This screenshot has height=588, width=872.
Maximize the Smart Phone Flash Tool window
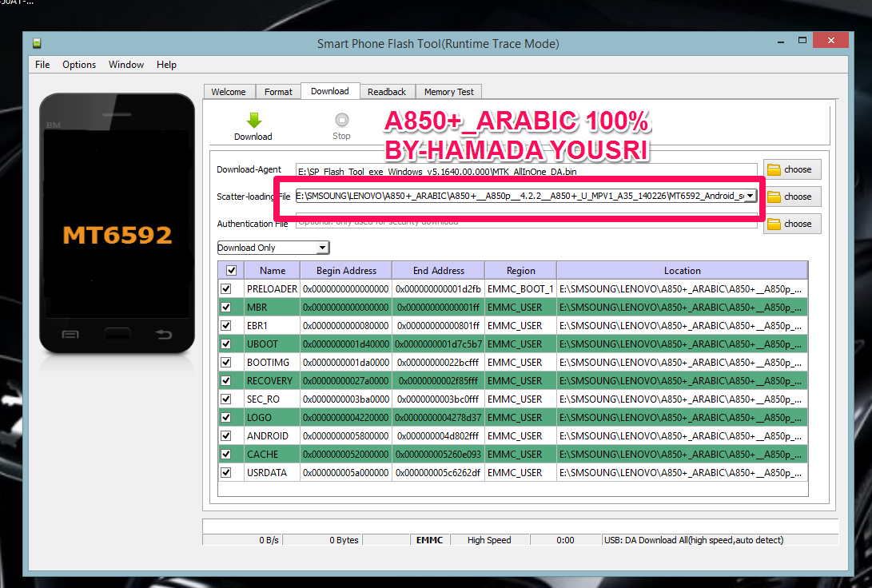[x=802, y=41]
